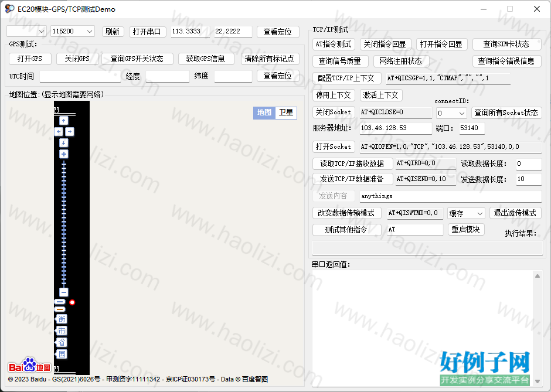Click the red location marker on map

click(72, 302)
